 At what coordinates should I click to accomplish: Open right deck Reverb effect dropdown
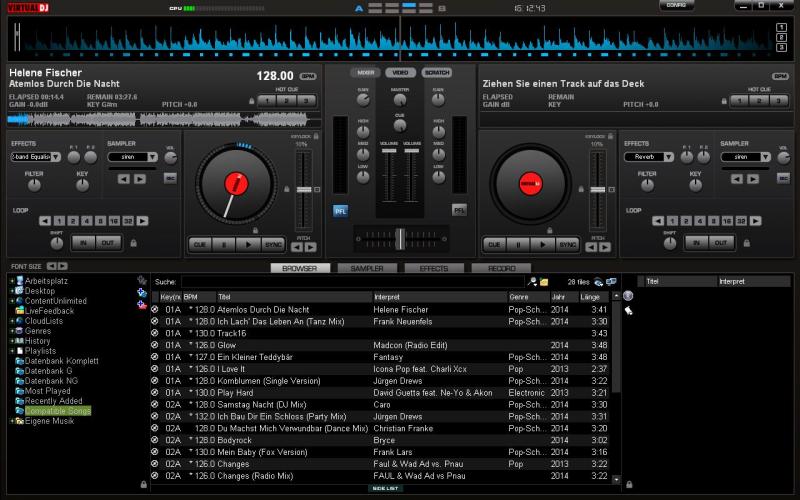point(649,157)
